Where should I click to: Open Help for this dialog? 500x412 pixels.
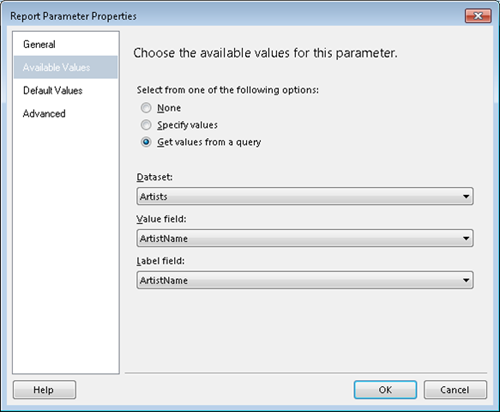(x=44, y=390)
